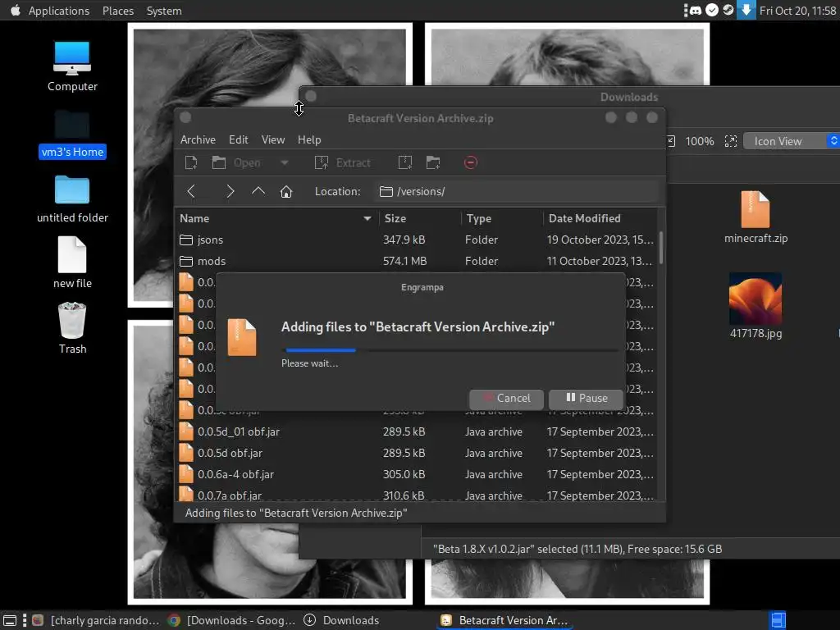The width and height of the screenshot is (840, 630).
Task: Click the Discord tray icon
Action: [696, 10]
